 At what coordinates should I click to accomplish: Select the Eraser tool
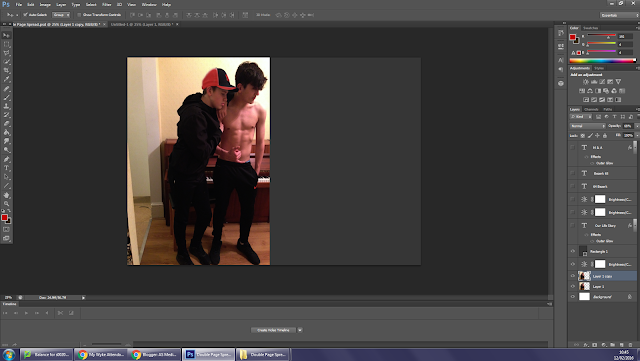7,124
